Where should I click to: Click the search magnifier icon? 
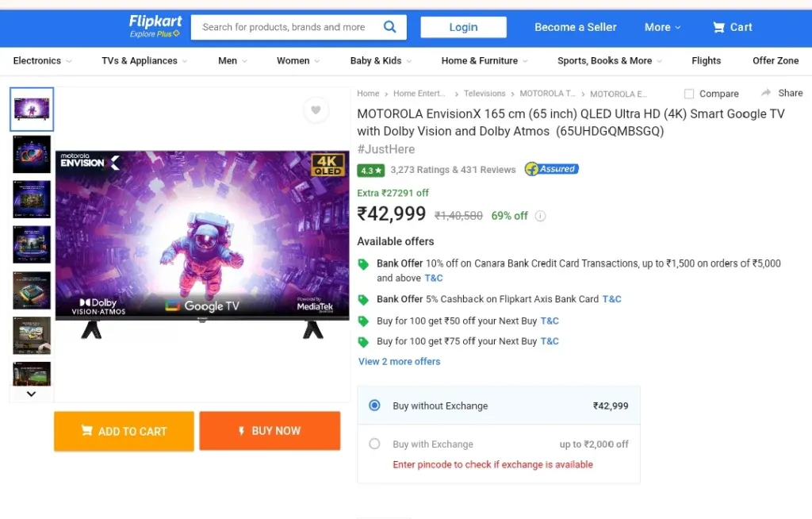coord(389,26)
